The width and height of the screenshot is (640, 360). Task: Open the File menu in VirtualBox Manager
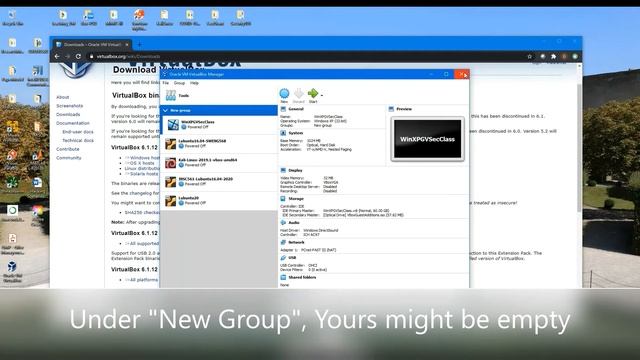[166, 83]
